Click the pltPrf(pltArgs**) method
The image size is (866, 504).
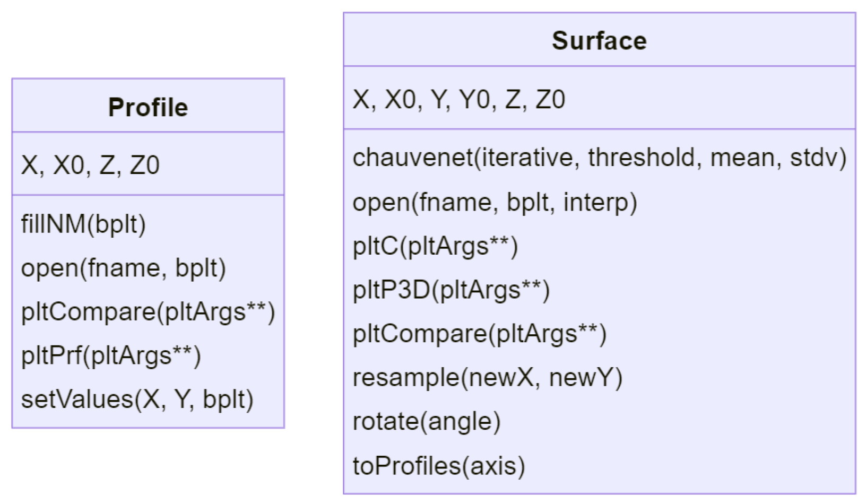pyautogui.click(x=111, y=355)
